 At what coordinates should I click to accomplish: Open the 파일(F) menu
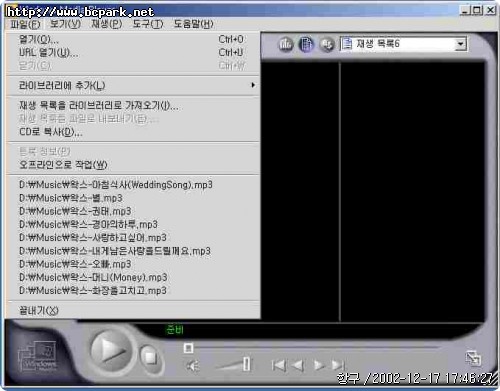pos(25,24)
